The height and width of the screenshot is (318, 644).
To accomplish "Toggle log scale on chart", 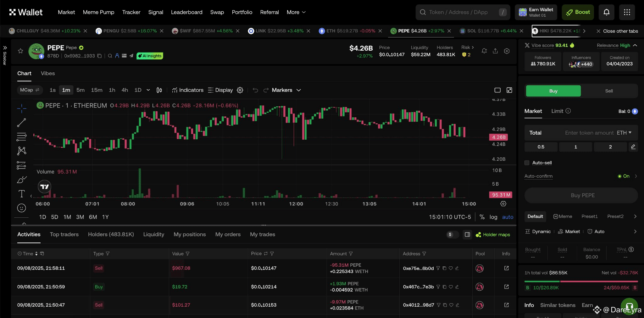I will pos(493,217).
